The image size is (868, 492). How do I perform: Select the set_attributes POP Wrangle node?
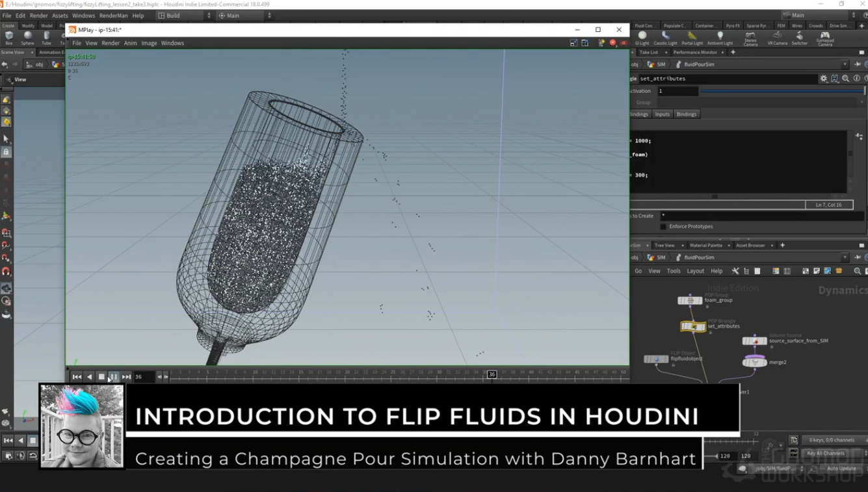pyautogui.click(x=693, y=326)
